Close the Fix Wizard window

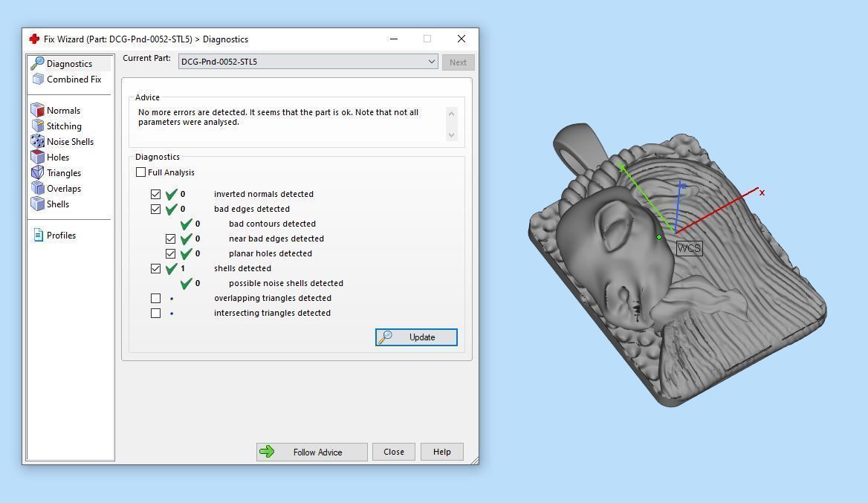pos(461,39)
